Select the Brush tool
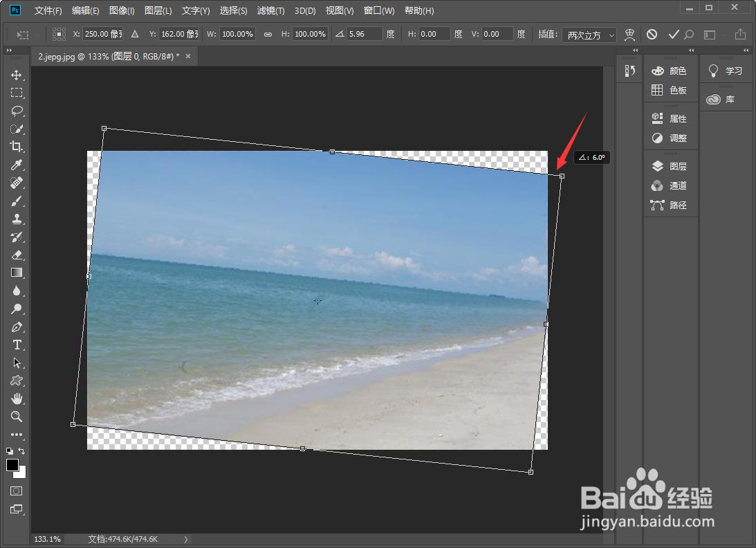 [x=17, y=201]
